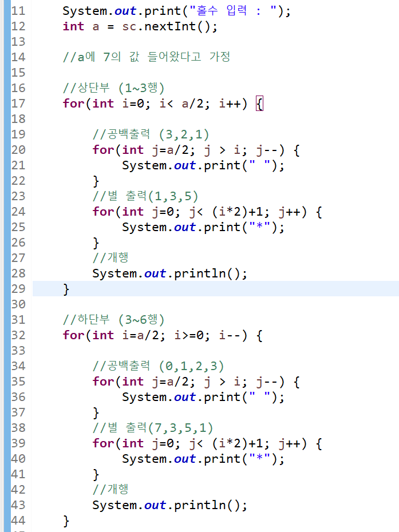399x532 pixels.
Task: Click the for loop on line 39
Action: [207, 443]
